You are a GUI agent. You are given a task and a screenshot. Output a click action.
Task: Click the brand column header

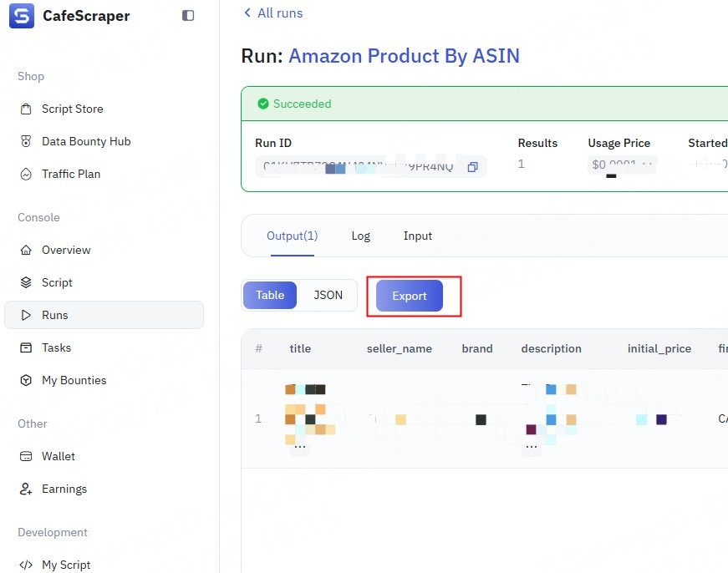coord(476,348)
